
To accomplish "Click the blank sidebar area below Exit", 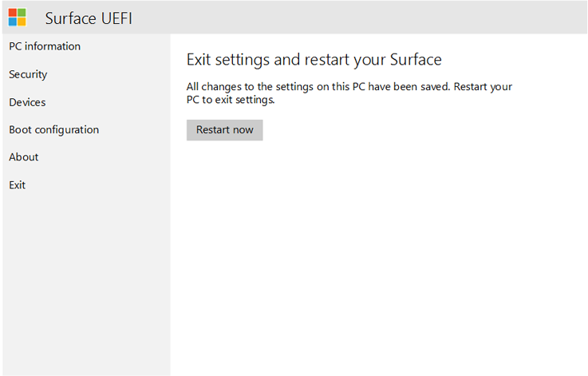I will coord(85,279).
